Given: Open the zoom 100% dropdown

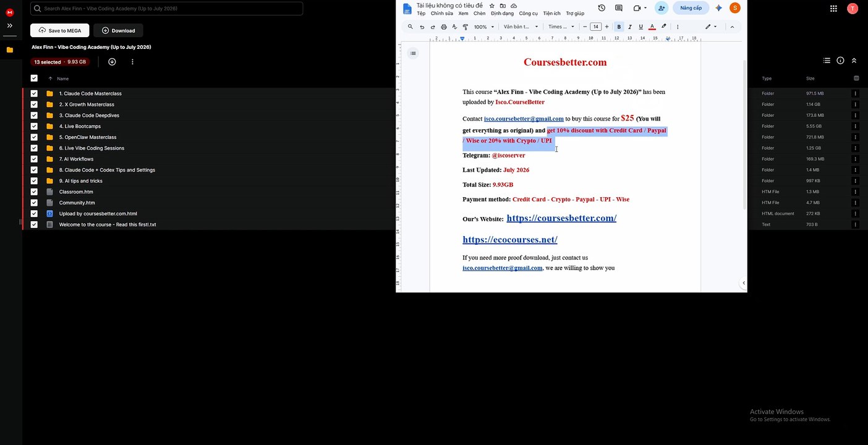Looking at the screenshot, I should pyautogui.click(x=484, y=27).
